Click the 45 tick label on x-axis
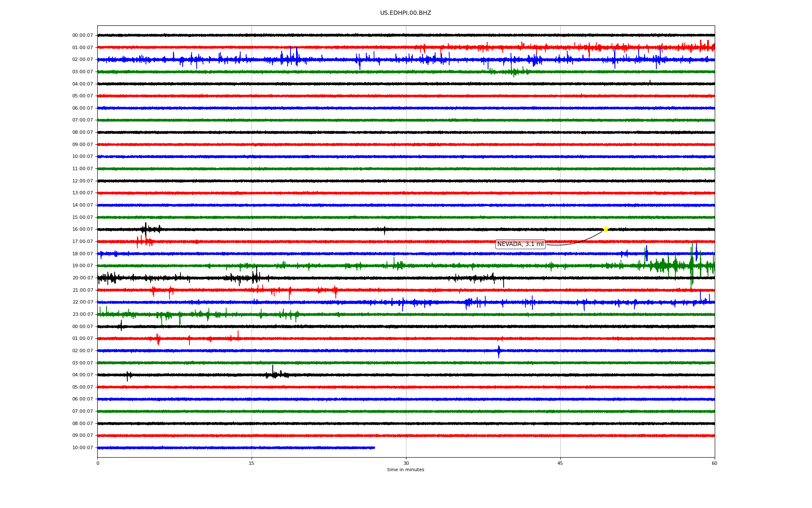The height and width of the screenshot is (508, 812). (x=560, y=463)
